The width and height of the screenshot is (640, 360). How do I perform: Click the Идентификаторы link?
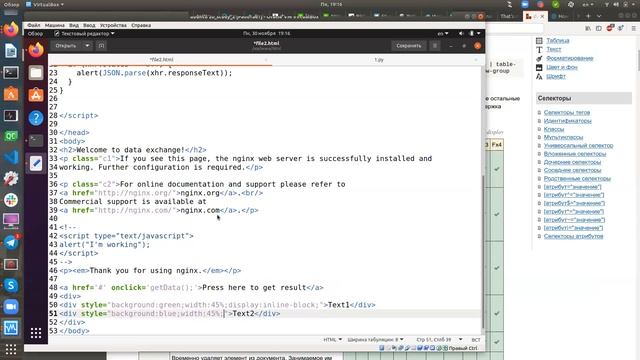(x=568, y=121)
